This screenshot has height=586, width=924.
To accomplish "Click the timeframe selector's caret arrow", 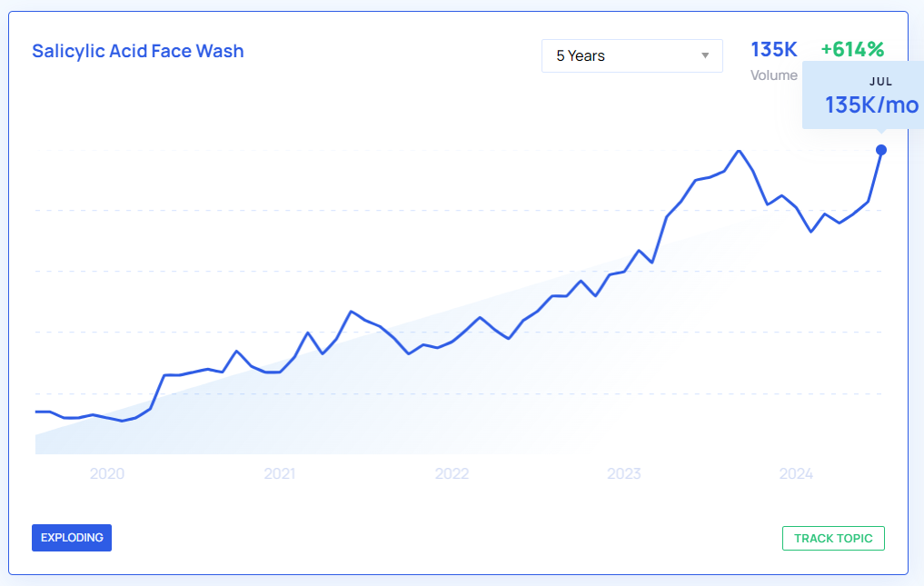I will (705, 56).
